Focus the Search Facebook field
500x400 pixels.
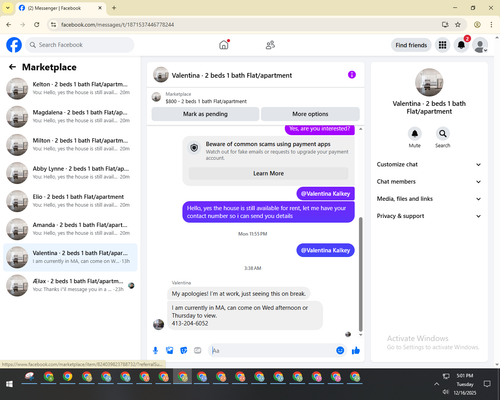click(80, 45)
